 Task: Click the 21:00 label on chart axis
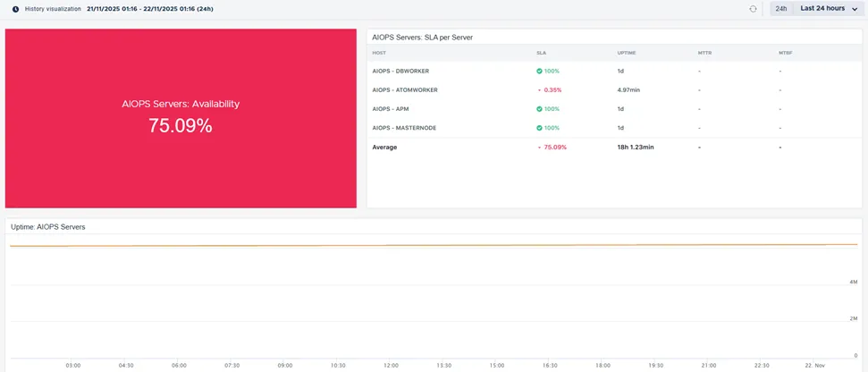tap(708, 366)
